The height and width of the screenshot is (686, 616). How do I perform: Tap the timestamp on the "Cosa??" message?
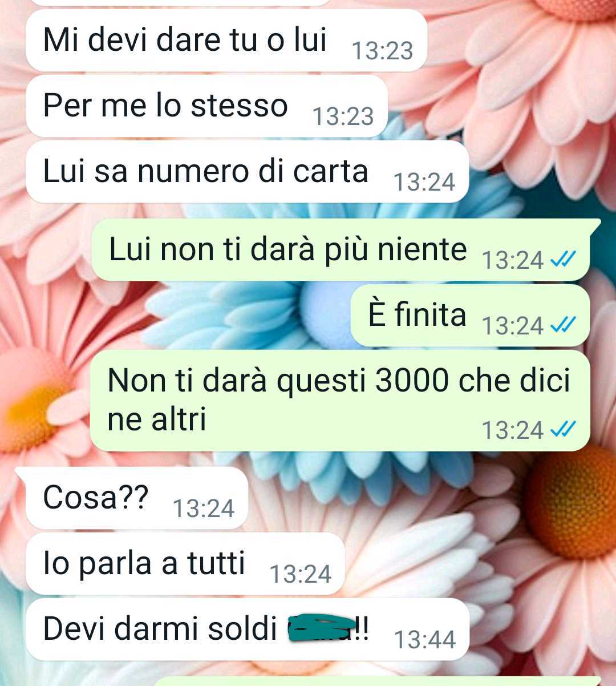point(204,509)
